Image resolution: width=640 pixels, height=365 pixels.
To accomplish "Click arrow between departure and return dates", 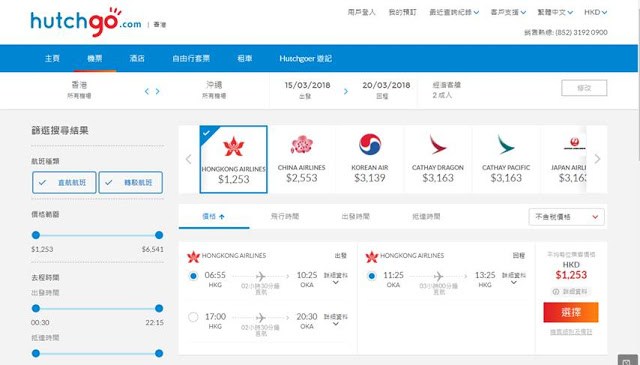I will 346,91.
